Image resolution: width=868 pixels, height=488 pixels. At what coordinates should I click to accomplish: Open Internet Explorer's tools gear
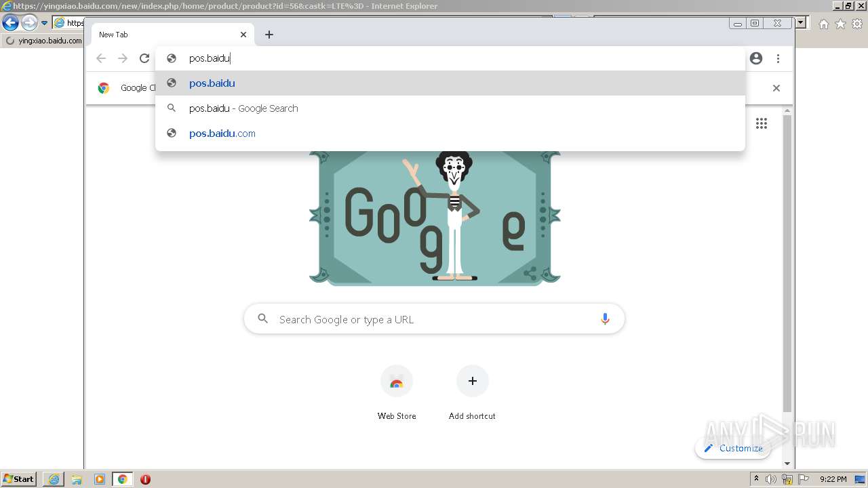857,24
